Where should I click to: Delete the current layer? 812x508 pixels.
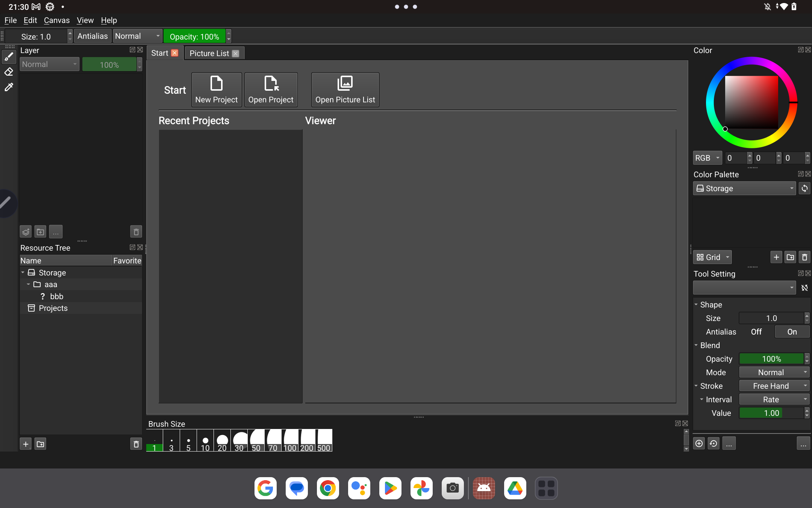click(136, 231)
